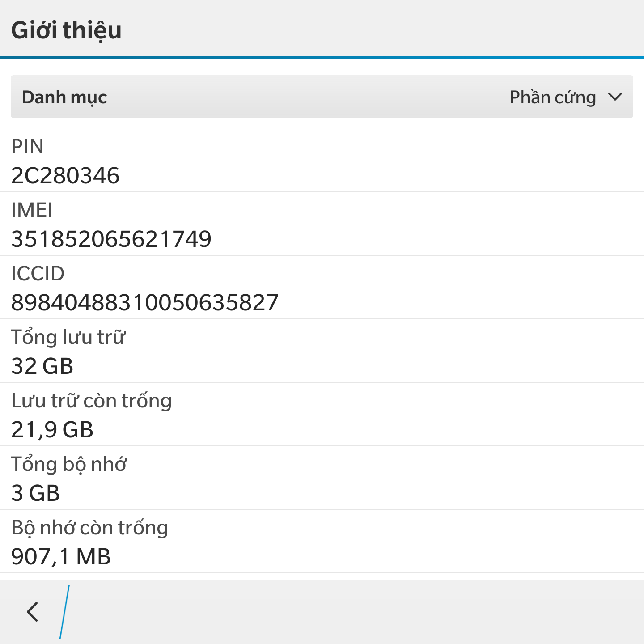Select the 32 GB total storage value
644x644 pixels.
[42, 366]
